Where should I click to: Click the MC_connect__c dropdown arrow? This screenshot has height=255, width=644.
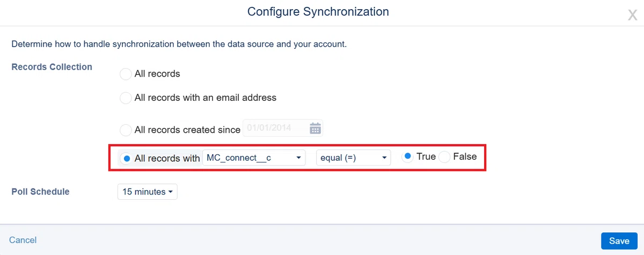(298, 159)
